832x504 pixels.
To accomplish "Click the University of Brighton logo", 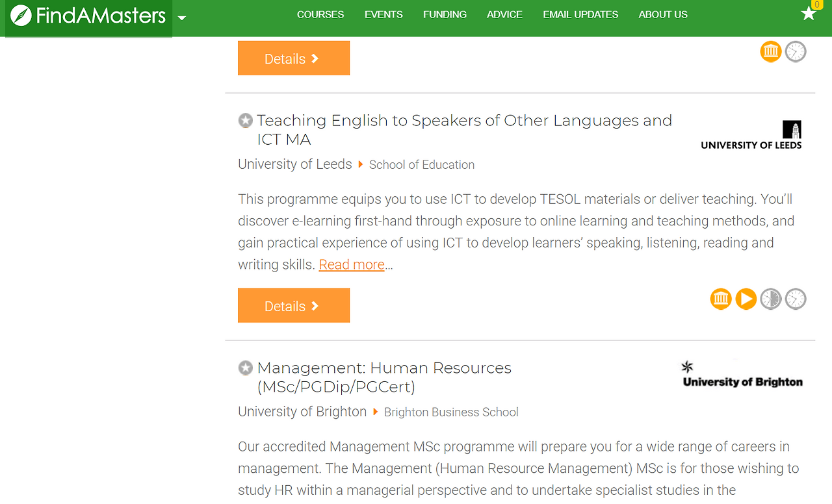I will click(x=742, y=375).
